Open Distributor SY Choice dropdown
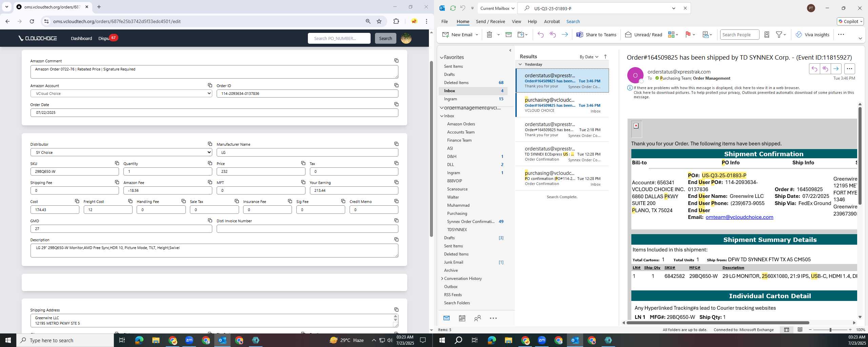This screenshot has width=868, height=347. 121,152
